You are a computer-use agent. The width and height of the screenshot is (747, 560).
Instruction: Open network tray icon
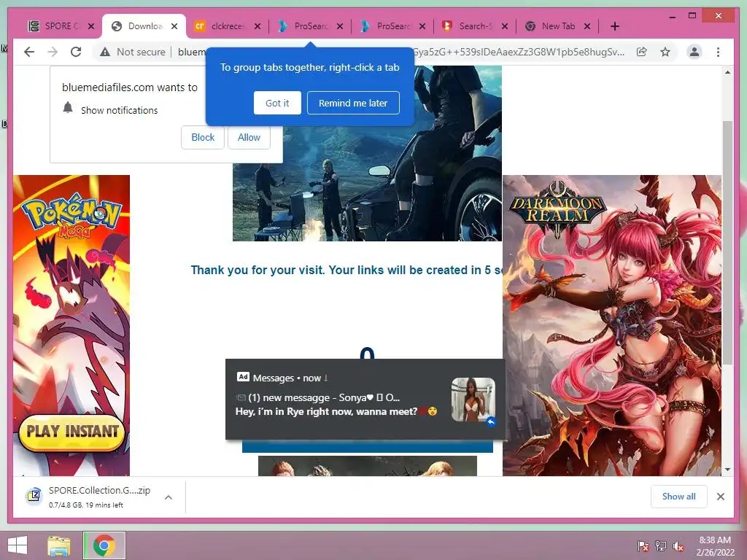click(x=661, y=546)
